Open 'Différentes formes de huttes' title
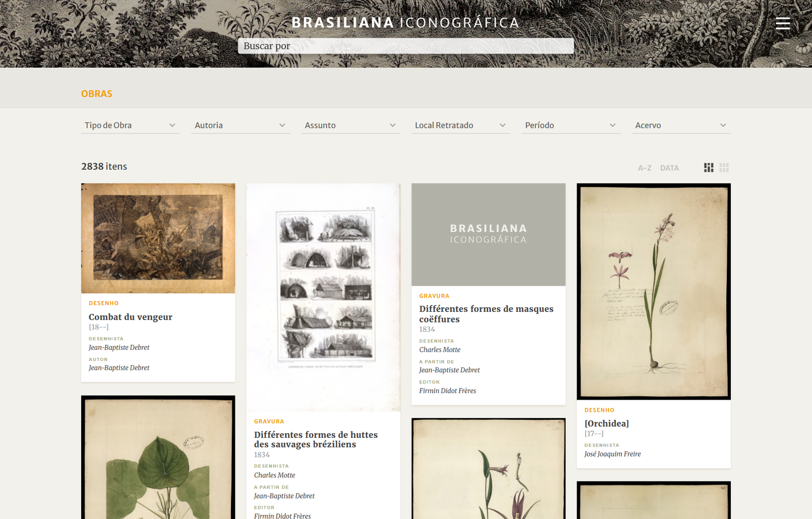 pyautogui.click(x=316, y=439)
